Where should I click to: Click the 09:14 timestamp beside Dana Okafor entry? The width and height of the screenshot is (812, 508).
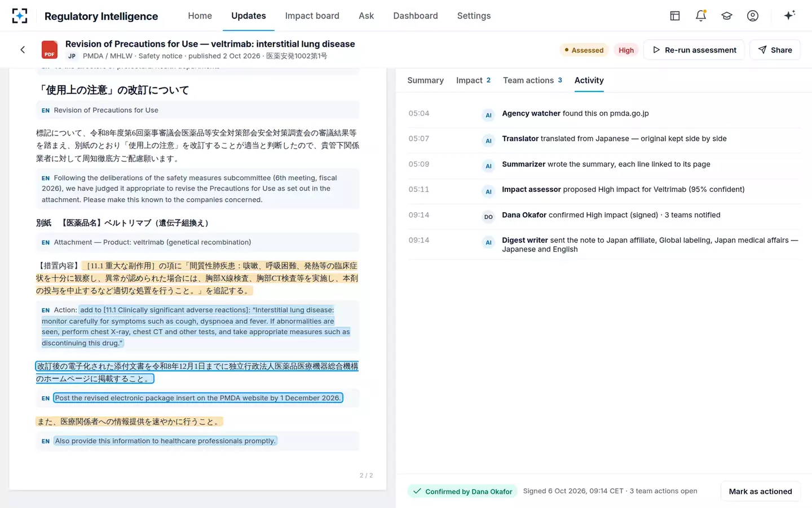pyautogui.click(x=419, y=215)
